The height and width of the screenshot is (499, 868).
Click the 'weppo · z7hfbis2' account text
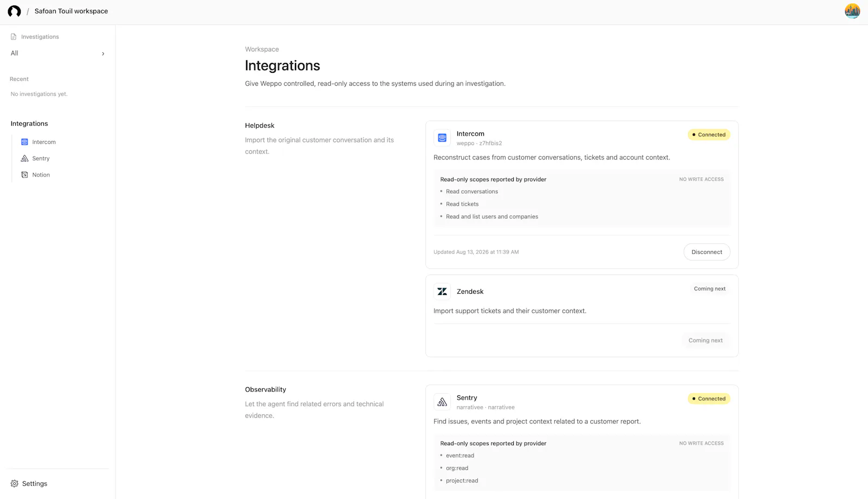coord(480,143)
